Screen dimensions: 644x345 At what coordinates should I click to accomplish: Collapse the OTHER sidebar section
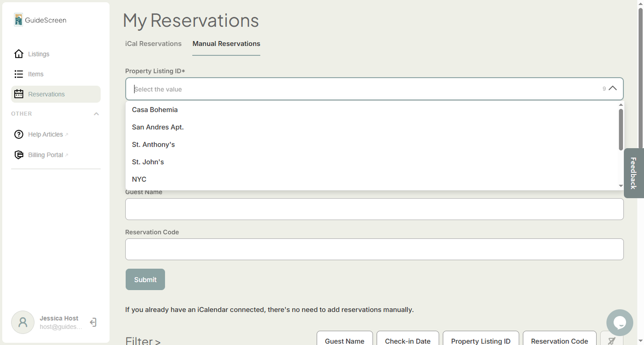96,114
